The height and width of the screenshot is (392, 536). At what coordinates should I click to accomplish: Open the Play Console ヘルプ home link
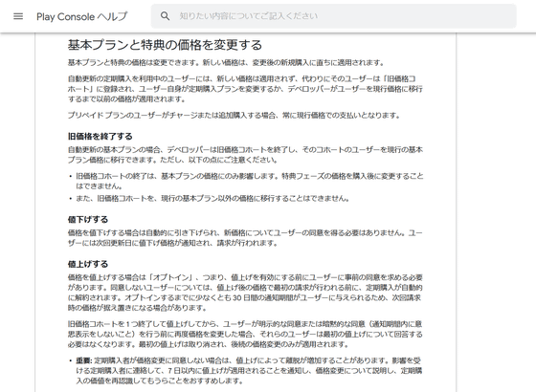[x=82, y=16]
